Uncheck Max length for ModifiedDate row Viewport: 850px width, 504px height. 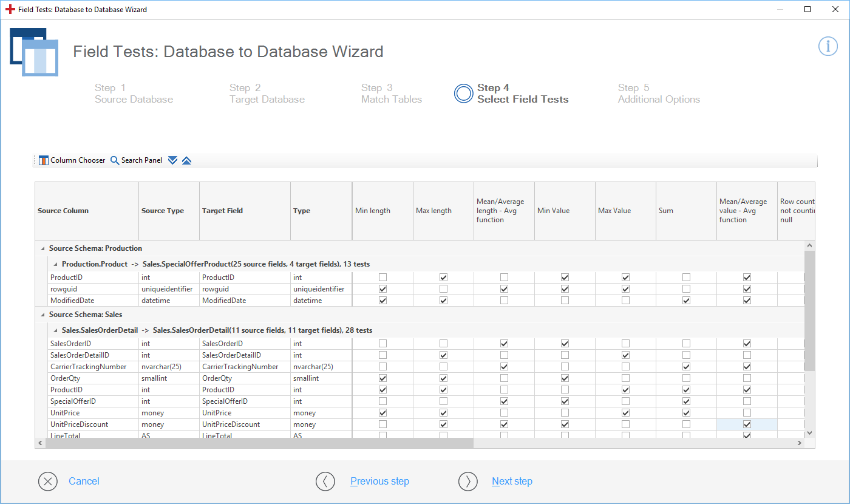(x=443, y=301)
